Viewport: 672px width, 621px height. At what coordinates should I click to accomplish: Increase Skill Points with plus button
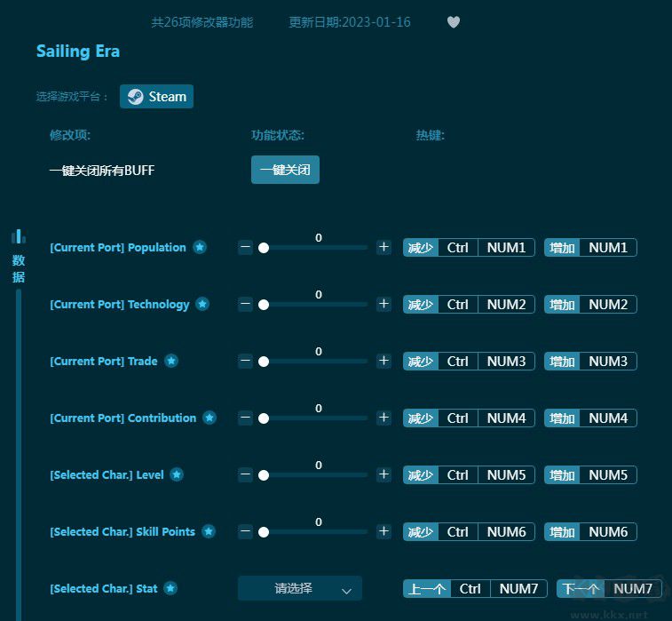(x=383, y=531)
